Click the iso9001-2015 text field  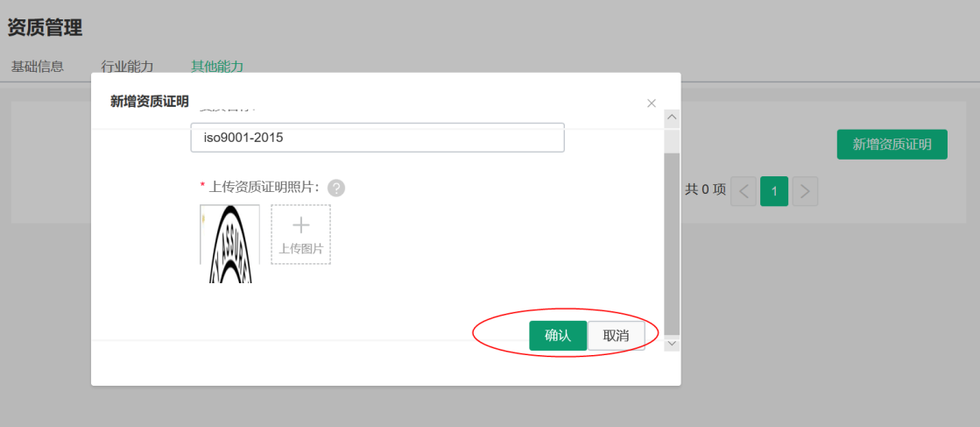pos(377,138)
